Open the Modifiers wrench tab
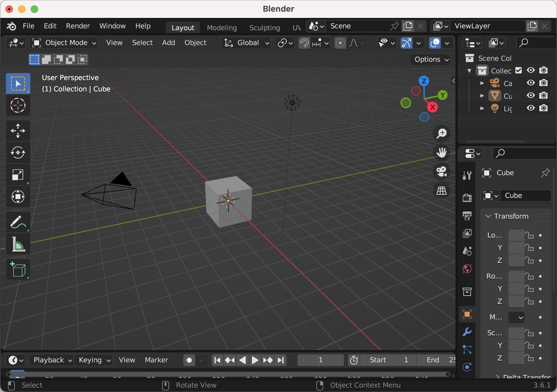 tap(467, 332)
